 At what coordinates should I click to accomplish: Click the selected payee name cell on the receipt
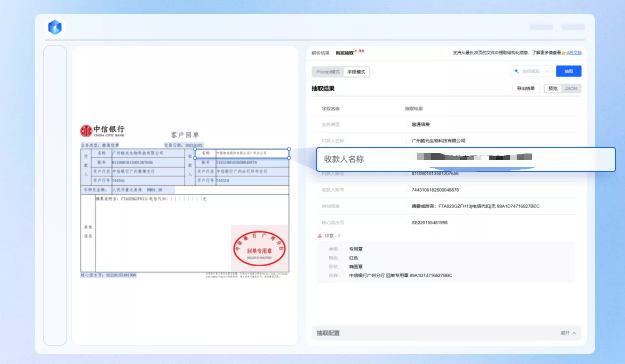click(242, 153)
